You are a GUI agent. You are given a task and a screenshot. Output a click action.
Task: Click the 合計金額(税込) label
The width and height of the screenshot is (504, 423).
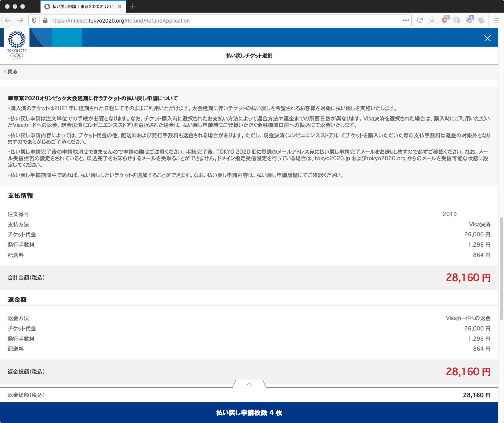[x=26, y=278]
